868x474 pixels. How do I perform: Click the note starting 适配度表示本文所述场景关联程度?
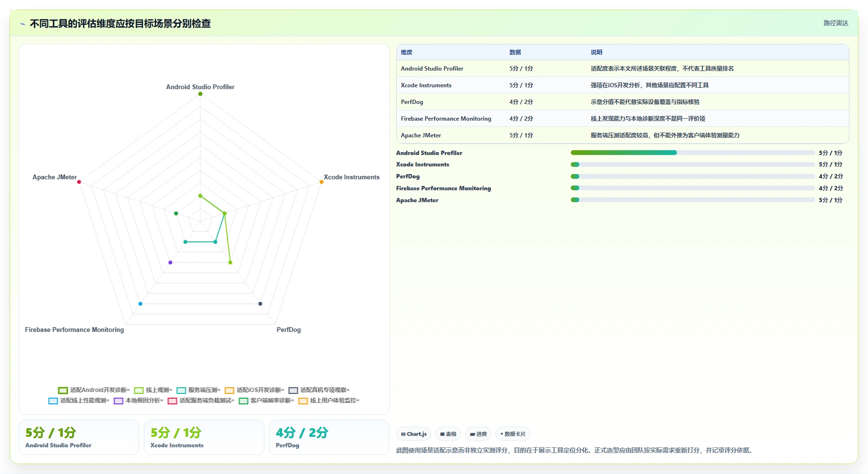(x=662, y=69)
